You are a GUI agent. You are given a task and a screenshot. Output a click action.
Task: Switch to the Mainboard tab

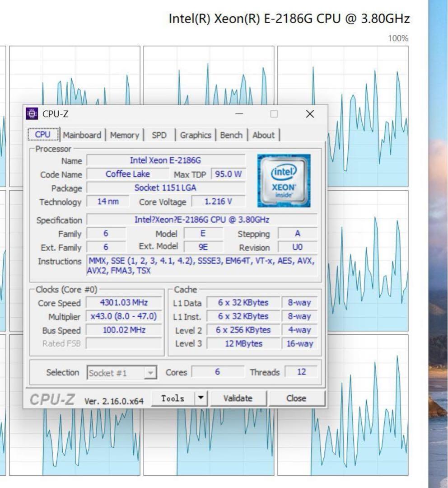click(82, 135)
